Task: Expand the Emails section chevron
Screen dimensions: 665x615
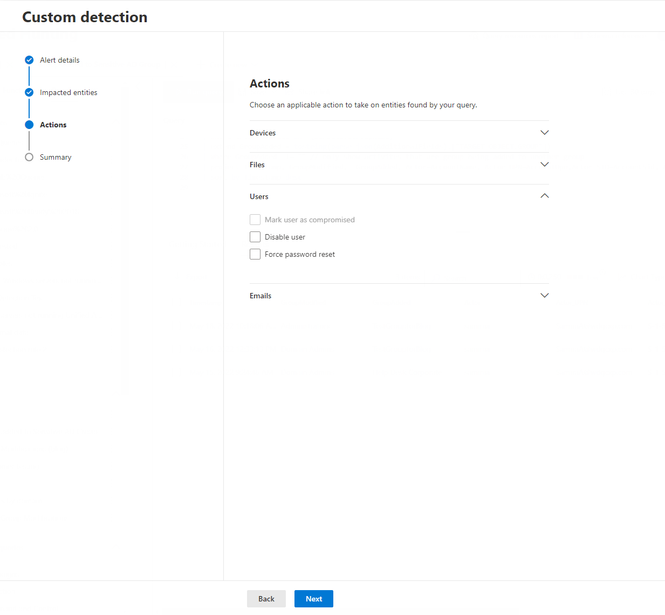Action: coord(544,295)
